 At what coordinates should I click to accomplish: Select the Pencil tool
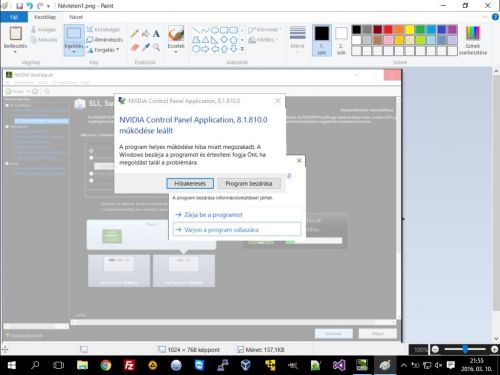(x=135, y=33)
